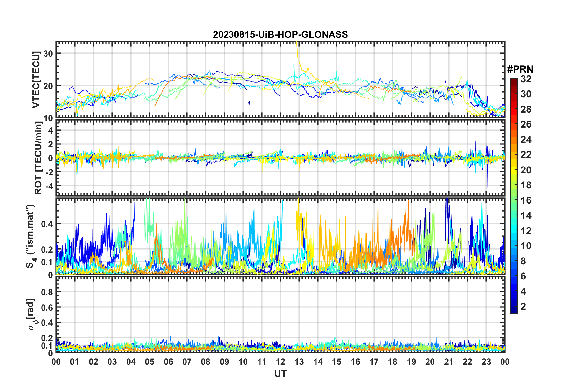
Task: Click the 0.8 tick label on sigma phi axis
Action: [x=47, y=292]
